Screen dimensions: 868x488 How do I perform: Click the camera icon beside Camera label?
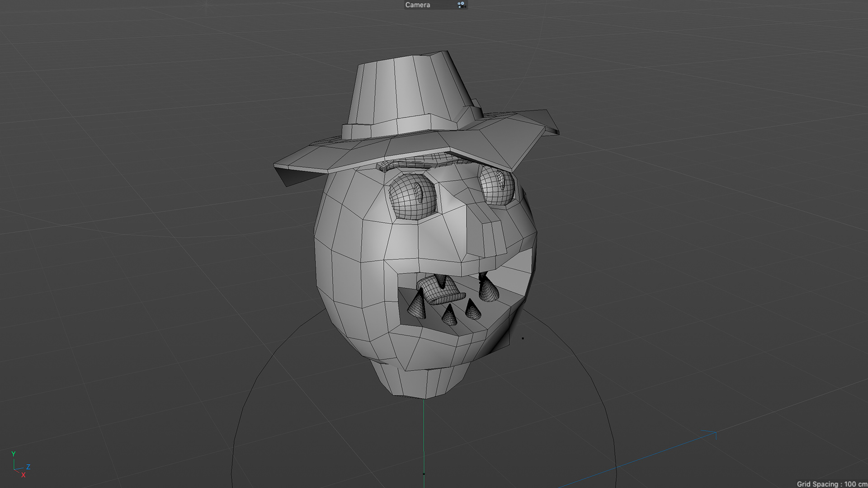click(461, 5)
